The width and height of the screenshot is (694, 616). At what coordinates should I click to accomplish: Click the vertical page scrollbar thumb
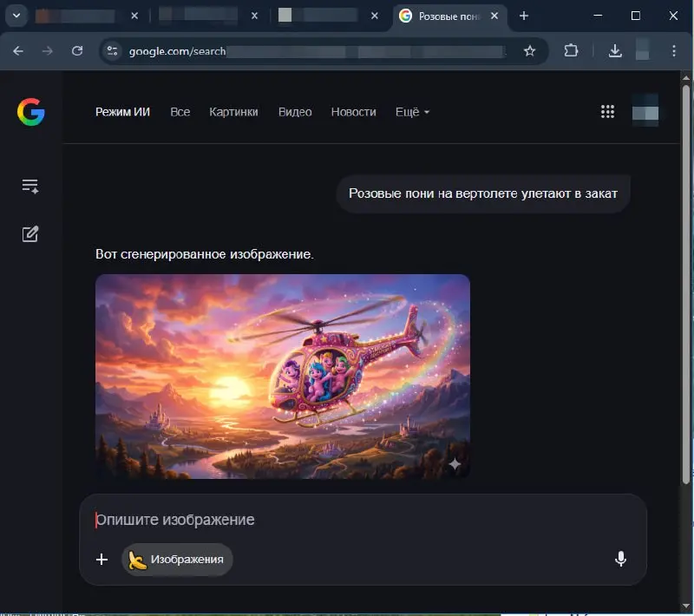click(x=686, y=283)
